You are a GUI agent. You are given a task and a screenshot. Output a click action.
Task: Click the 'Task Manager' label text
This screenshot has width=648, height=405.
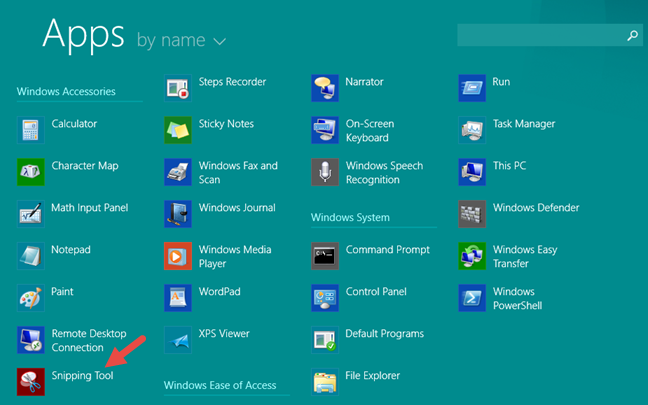tap(524, 124)
